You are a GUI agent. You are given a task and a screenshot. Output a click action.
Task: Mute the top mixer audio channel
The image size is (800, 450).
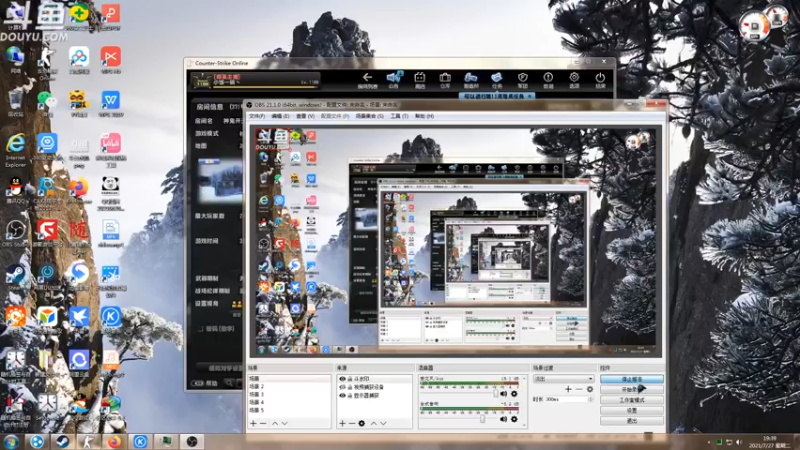(504, 394)
